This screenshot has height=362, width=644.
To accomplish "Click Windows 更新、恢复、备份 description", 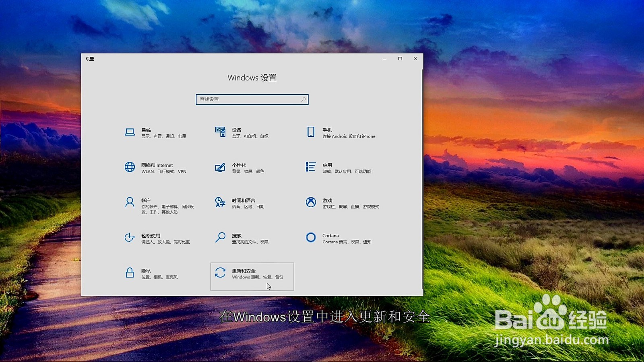I will 258,277.
